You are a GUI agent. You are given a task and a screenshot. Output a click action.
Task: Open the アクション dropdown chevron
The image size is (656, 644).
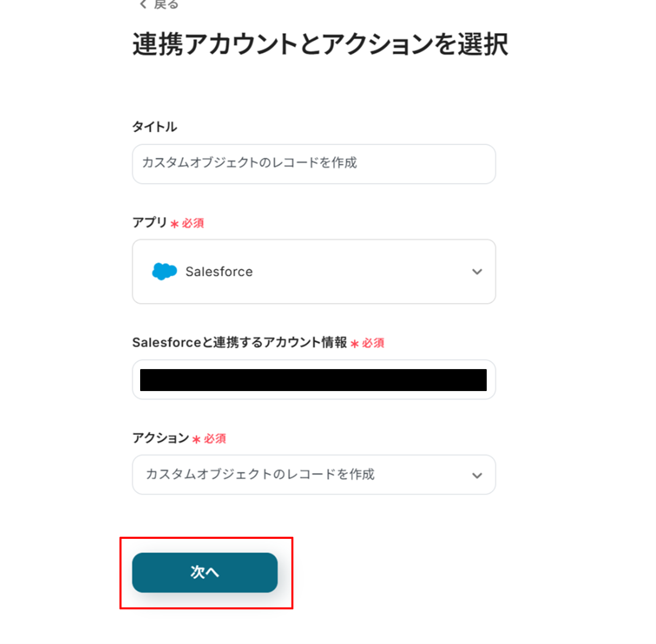477,476
